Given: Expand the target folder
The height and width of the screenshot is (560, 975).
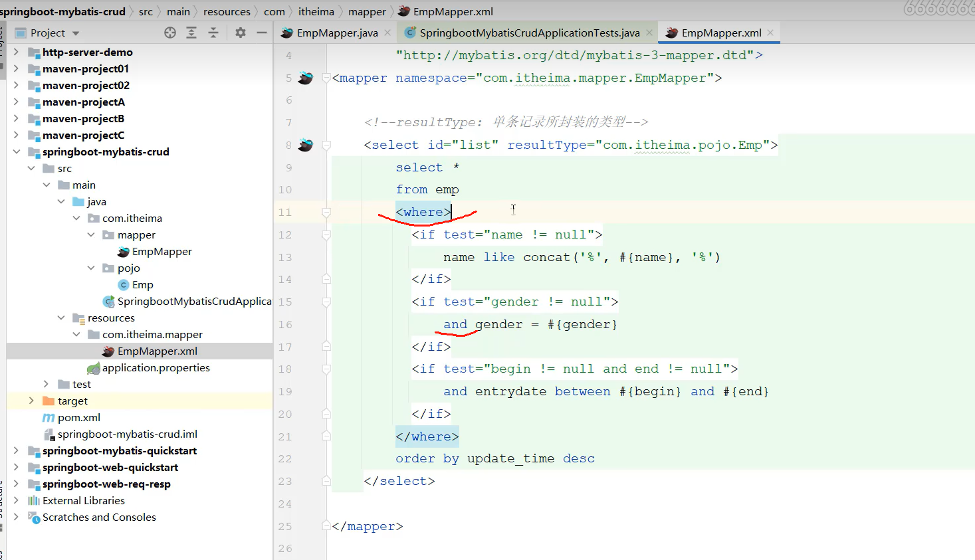Looking at the screenshot, I should (31, 401).
